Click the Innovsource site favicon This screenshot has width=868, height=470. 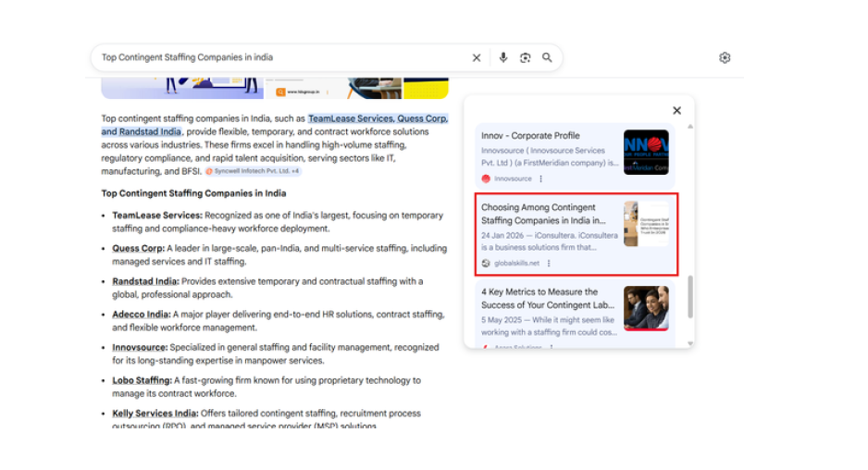[x=486, y=179]
